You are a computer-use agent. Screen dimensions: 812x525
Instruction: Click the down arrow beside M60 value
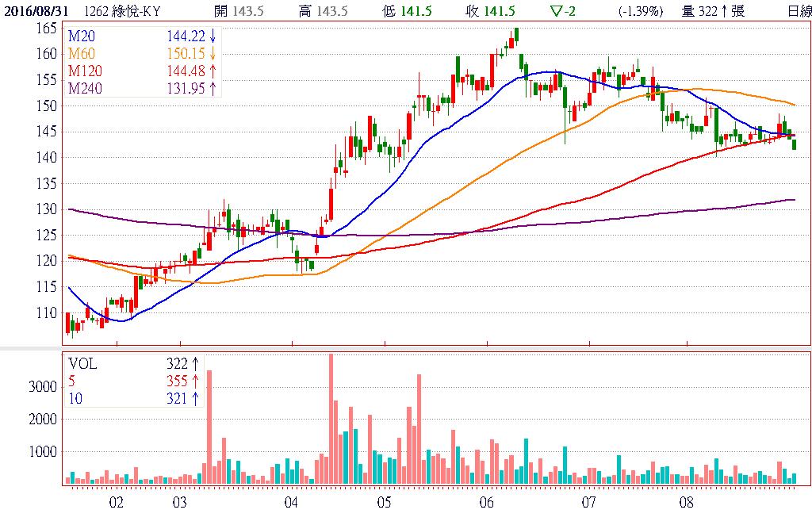coord(213,54)
